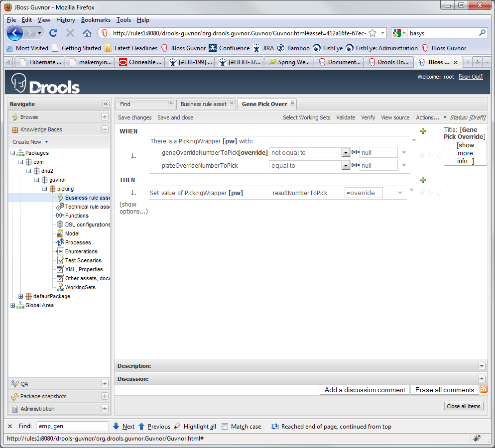
Task: Click the resultNumberToPick value field
Action: [363, 193]
